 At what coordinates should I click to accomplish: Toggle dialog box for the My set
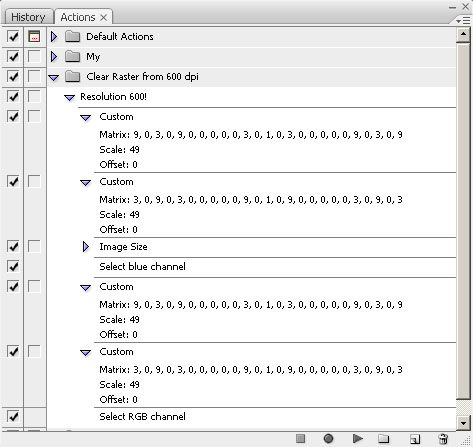(x=34, y=56)
